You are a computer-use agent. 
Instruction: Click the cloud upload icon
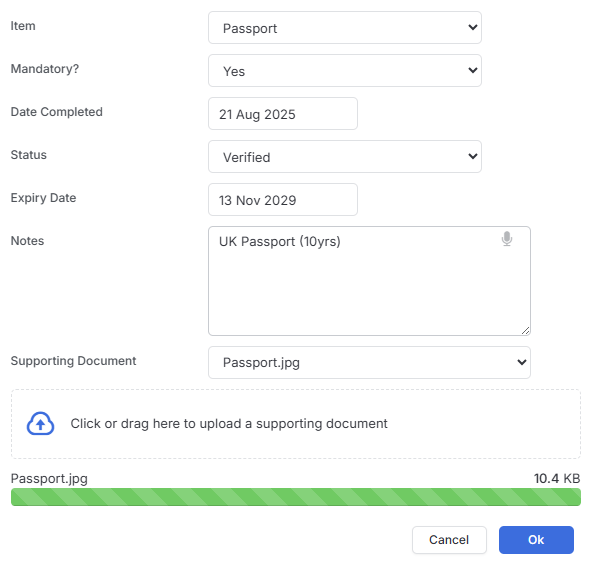coord(40,424)
